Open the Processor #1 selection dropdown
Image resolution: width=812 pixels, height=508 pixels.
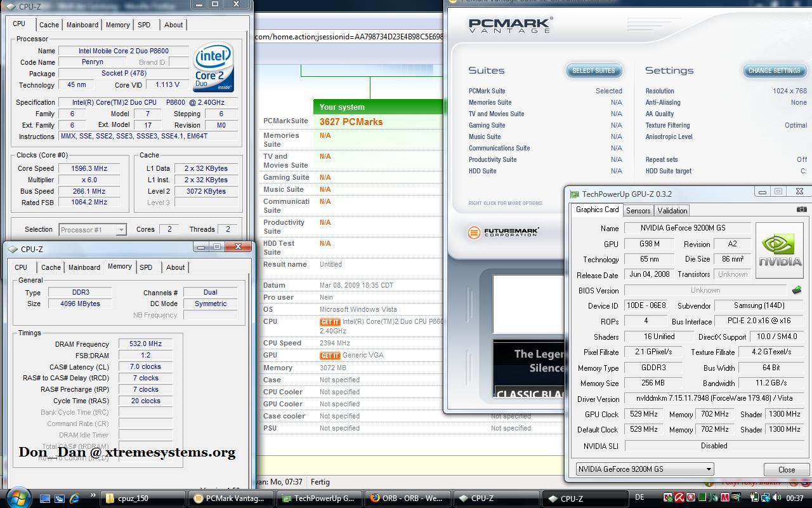tap(93, 230)
